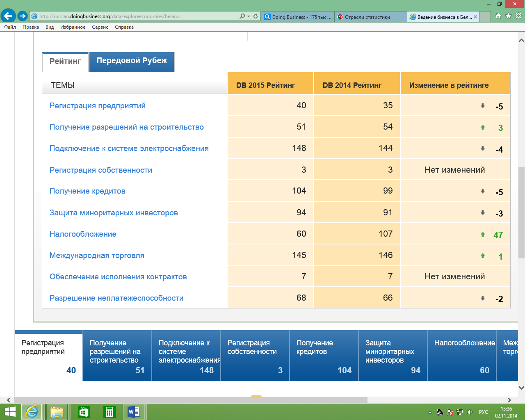Show hidden tray icons arrow
Screen dimensions: 525x420
(x=430, y=412)
